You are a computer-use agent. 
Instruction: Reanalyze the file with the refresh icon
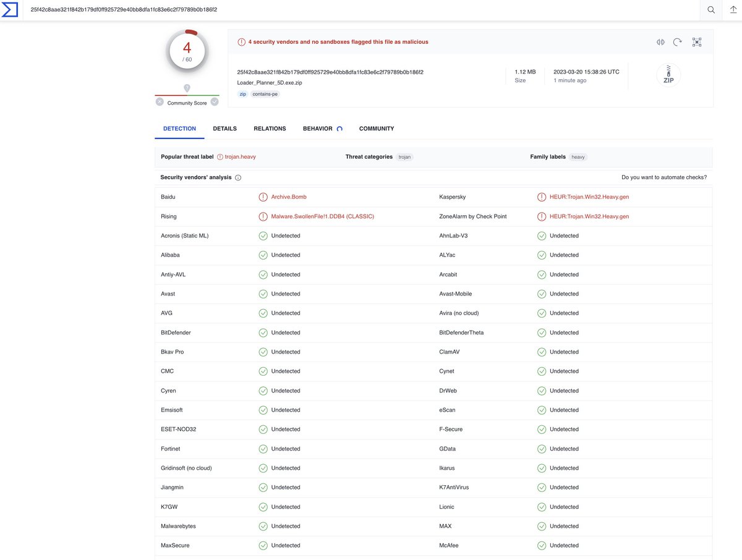[677, 42]
